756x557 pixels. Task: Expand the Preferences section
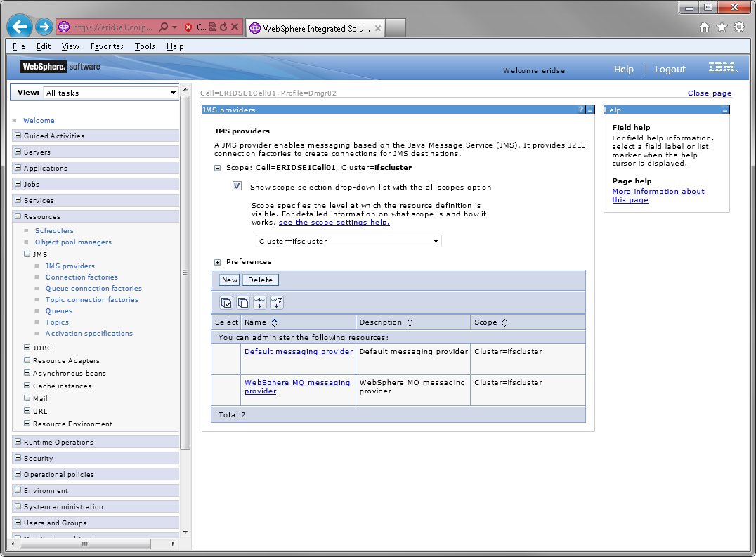(217, 262)
